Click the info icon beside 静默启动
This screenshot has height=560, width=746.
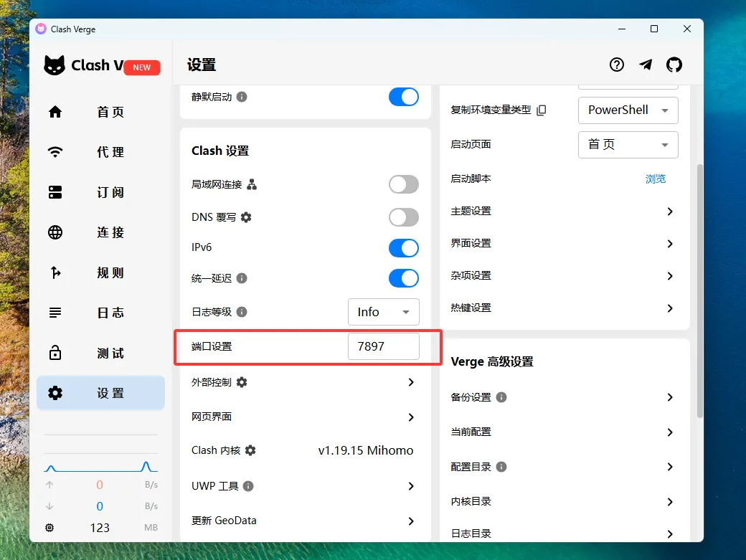click(x=242, y=97)
